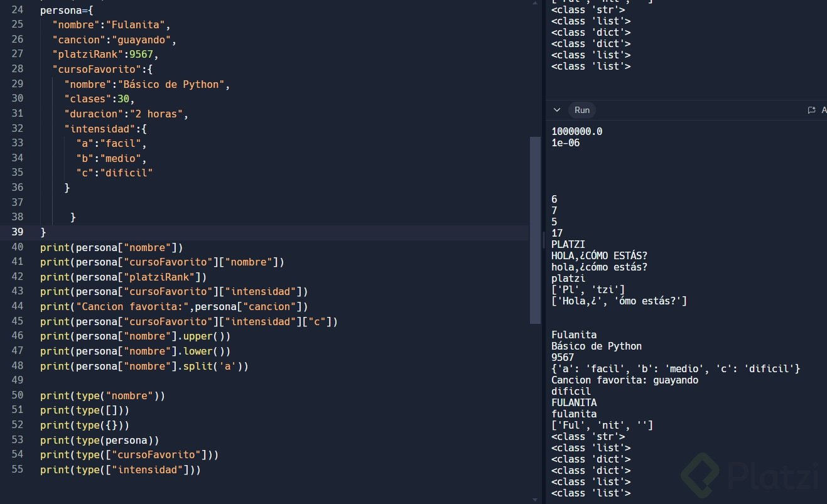Click the console output 1e-06
The height and width of the screenshot is (504, 827).
[x=566, y=143]
